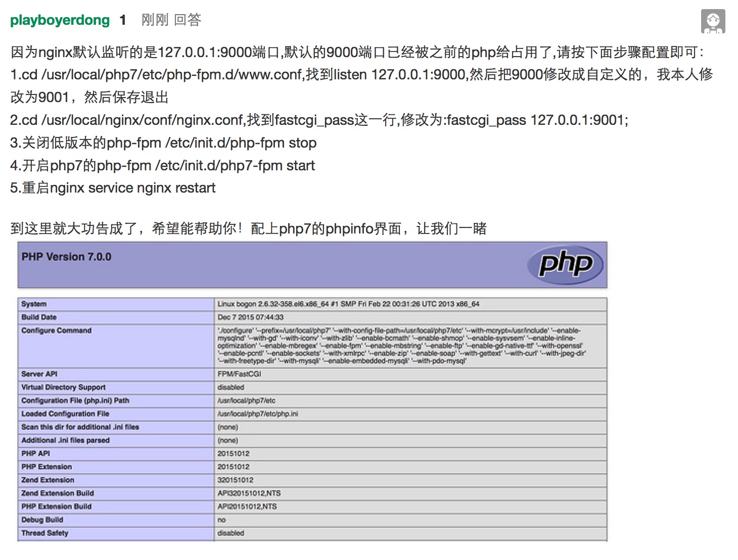Viewport: 738px width, 560px height.
Task: Click the closing line starting '到这里就大功告成了'
Action: pyautogui.click(x=248, y=228)
